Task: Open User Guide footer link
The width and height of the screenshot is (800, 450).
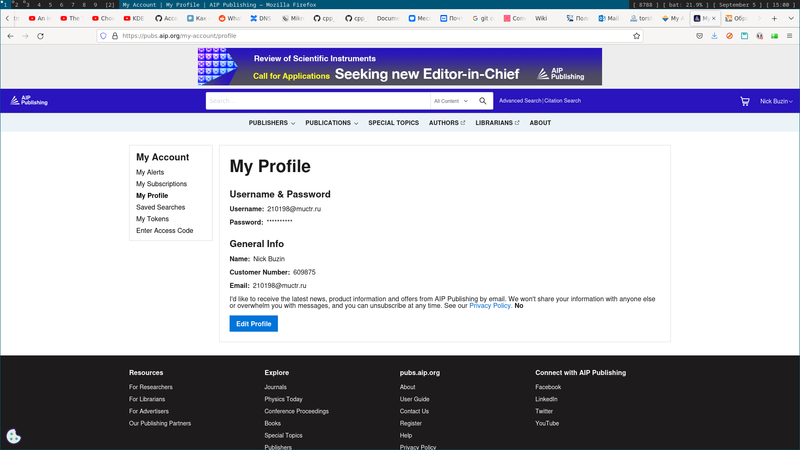Action: point(414,399)
